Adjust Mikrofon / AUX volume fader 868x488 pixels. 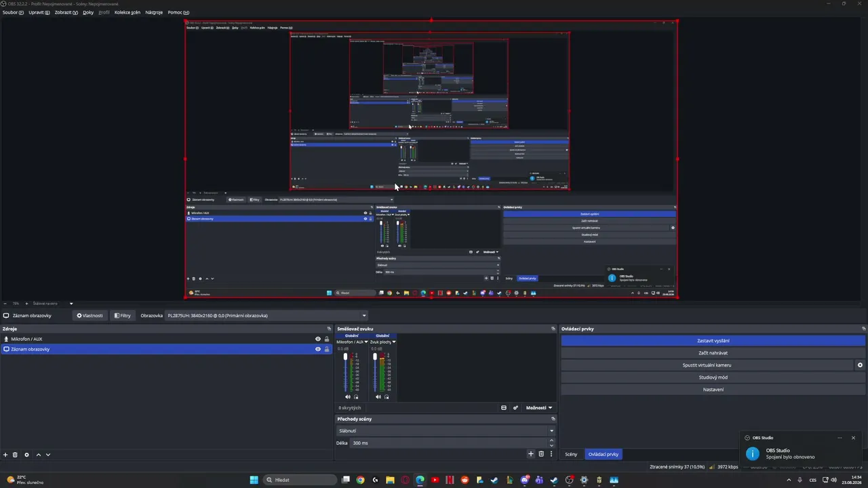tap(345, 357)
